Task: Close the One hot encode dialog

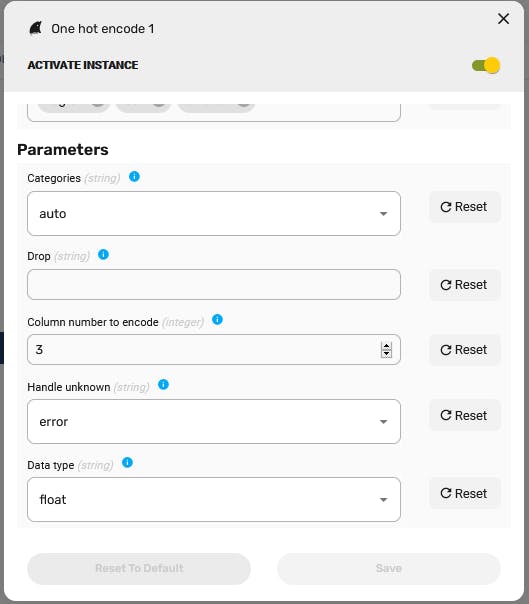Action: (504, 19)
